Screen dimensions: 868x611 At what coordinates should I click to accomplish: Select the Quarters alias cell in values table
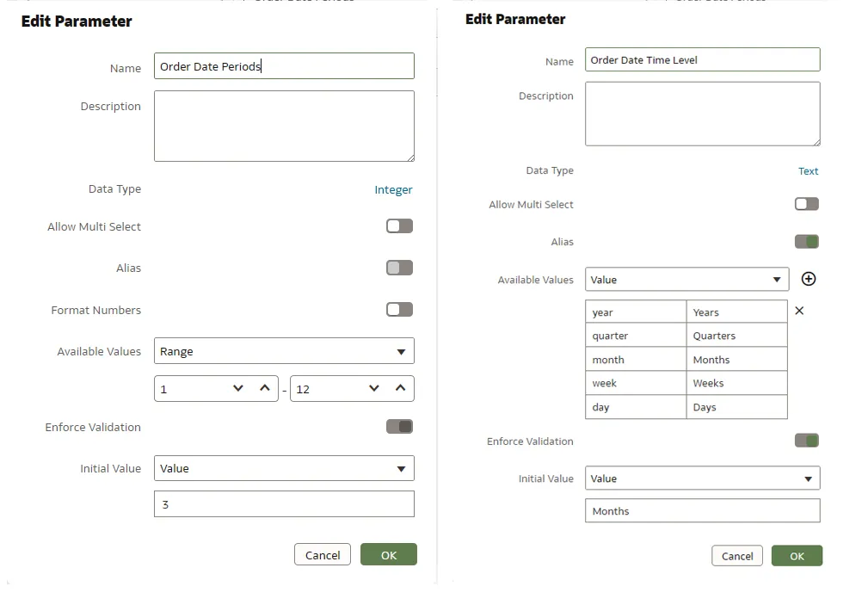tap(736, 336)
